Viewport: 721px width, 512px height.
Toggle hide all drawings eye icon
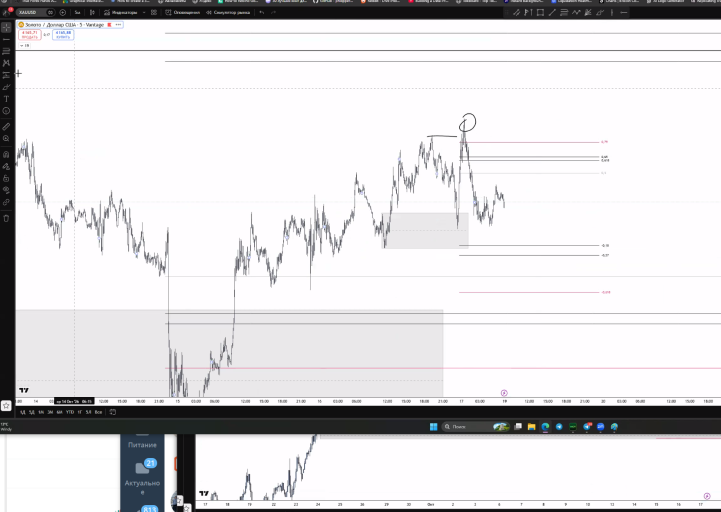(x=6, y=190)
